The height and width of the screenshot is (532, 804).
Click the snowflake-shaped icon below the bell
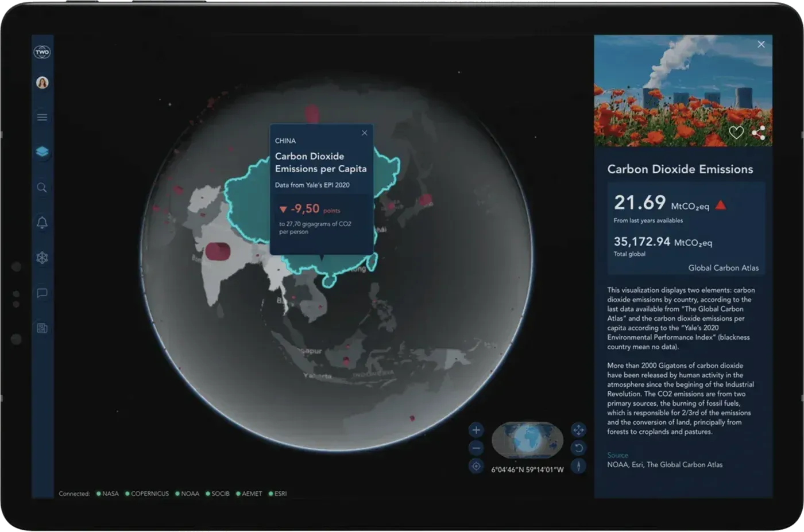coord(42,258)
